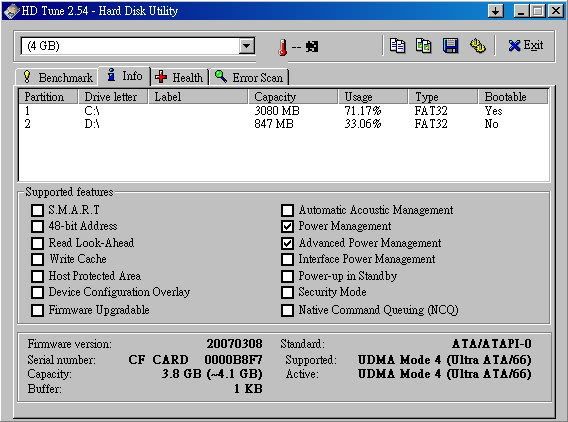
Task: Click the HD Tune title bar app icon
Action: pos(11,11)
